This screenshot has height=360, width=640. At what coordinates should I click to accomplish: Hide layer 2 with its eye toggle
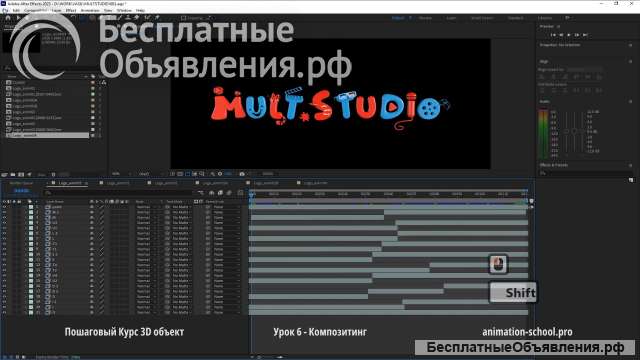[4, 213]
